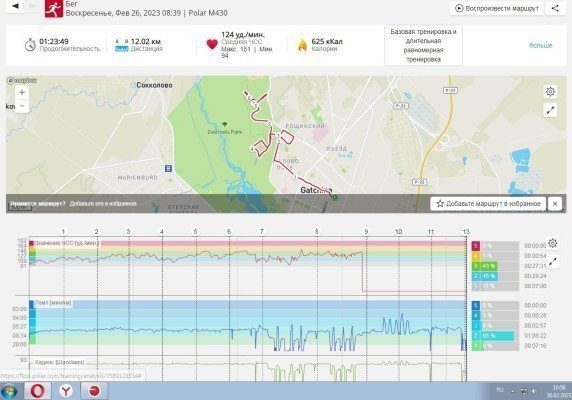Click the blue train station map icon
The width and height of the screenshot is (572, 400).
point(168,168)
